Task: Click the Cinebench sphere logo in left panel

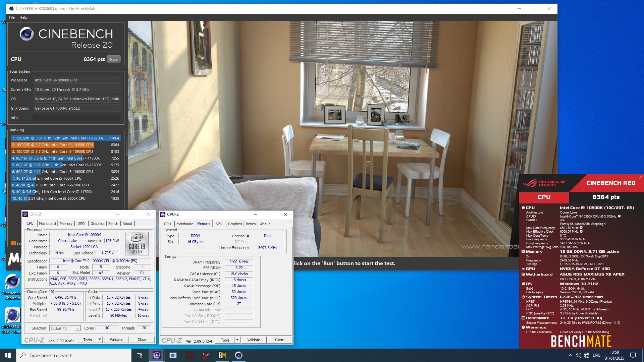Action: click(x=26, y=34)
